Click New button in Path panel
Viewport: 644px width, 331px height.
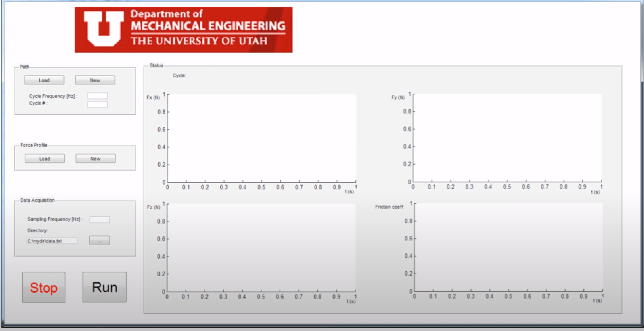(95, 80)
